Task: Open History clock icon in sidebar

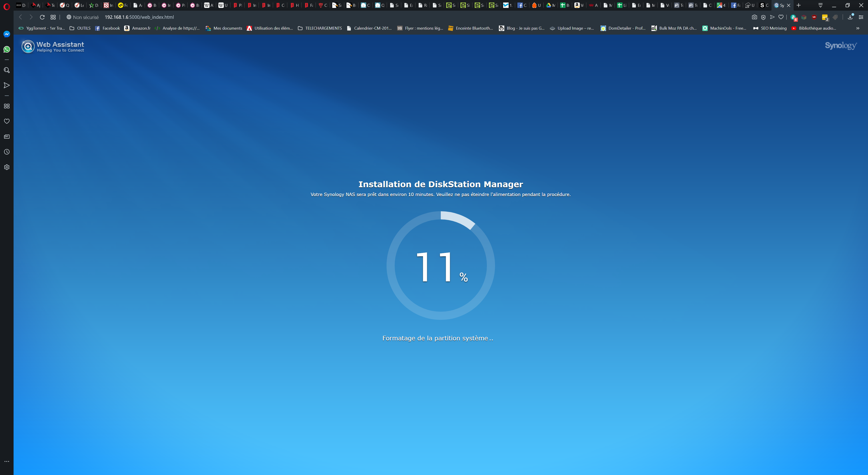Action: [7, 152]
